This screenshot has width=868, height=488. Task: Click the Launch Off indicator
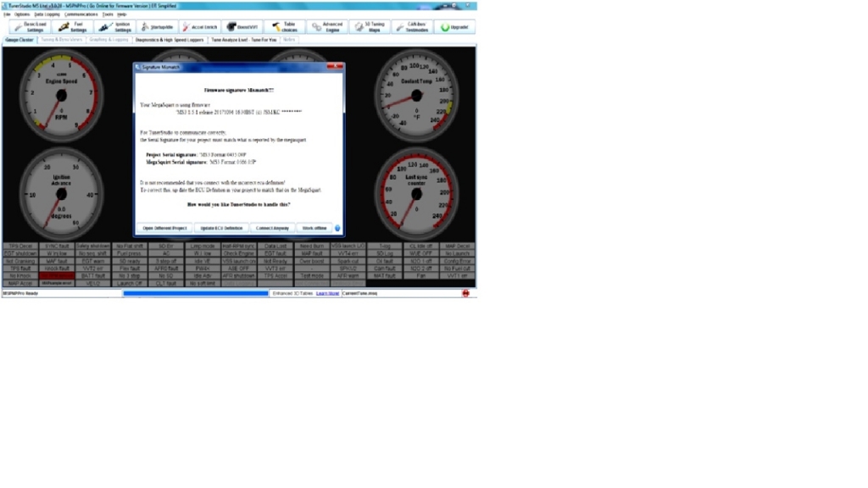point(130,283)
